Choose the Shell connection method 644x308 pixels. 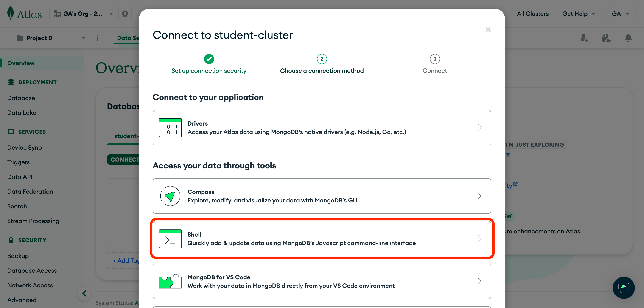pyautogui.click(x=322, y=238)
